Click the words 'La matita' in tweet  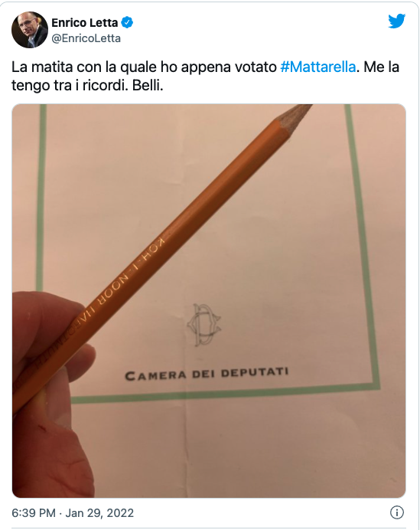(42, 67)
